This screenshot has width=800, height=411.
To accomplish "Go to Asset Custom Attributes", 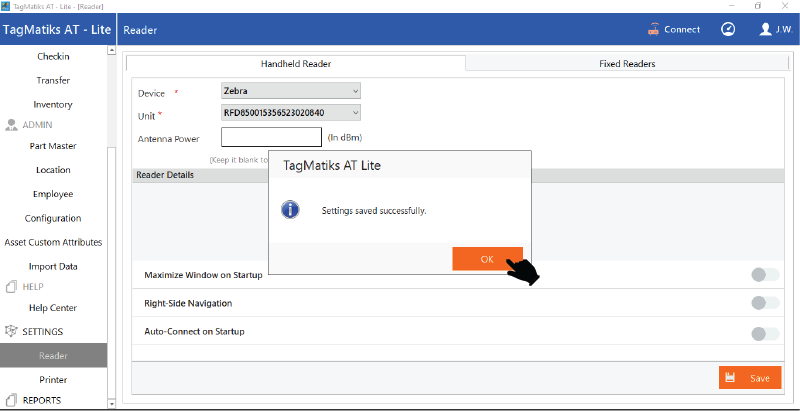I will [x=53, y=242].
